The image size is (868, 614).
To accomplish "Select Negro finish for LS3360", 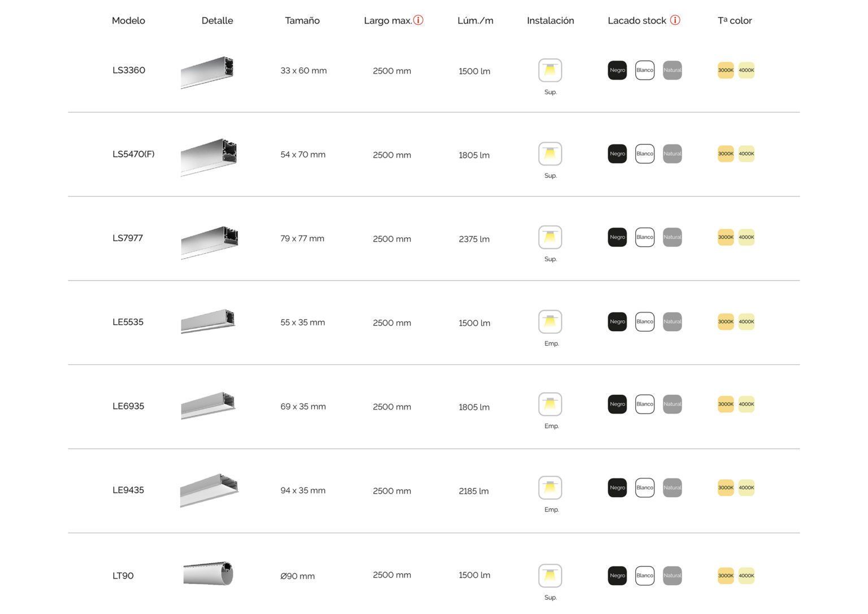I will click(x=617, y=71).
